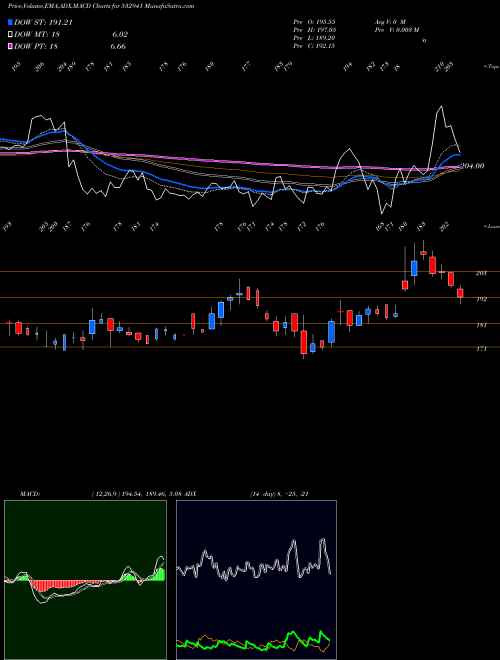Click the 171 price level label

[x=481, y=349]
